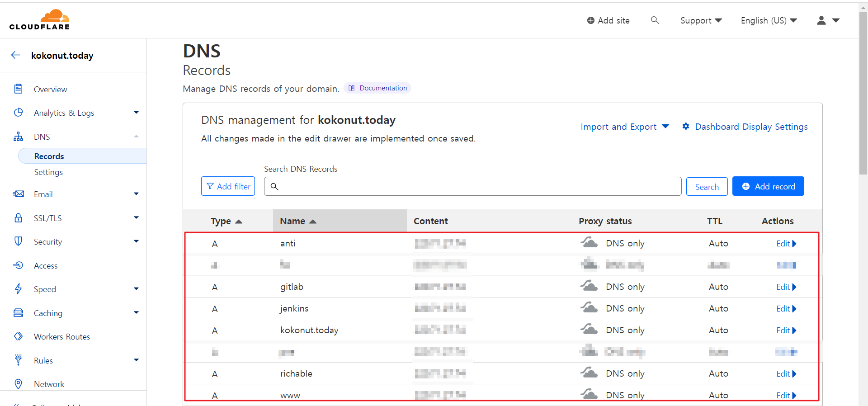This screenshot has width=868, height=406.
Task: Click the Cloudflare logo
Action: pyautogui.click(x=40, y=19)
